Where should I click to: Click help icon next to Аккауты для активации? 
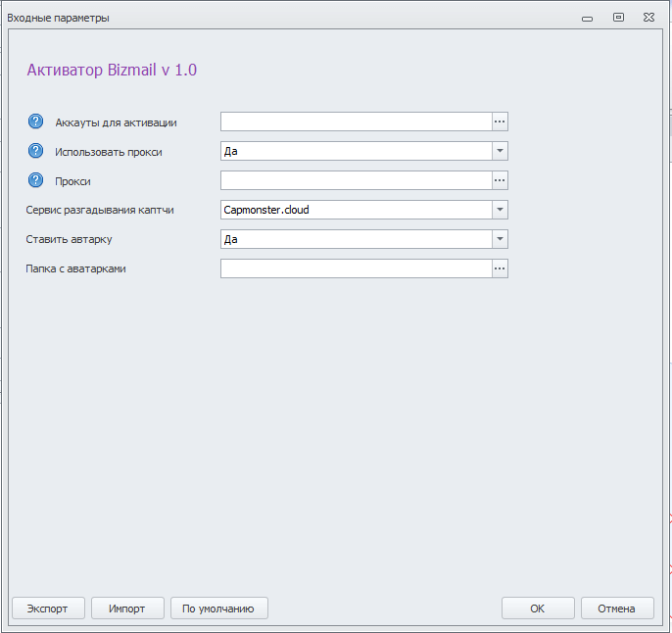pos(35,122)
